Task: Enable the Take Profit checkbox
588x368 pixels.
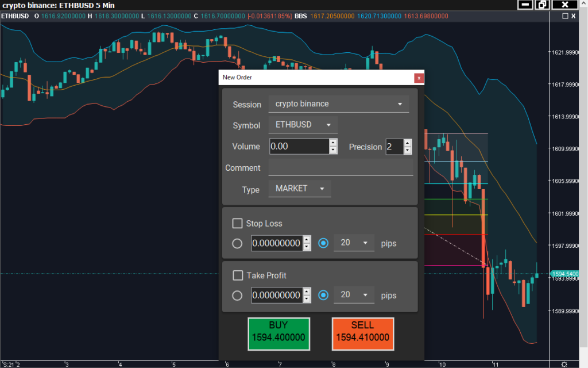Action: [x=237, y=275]
